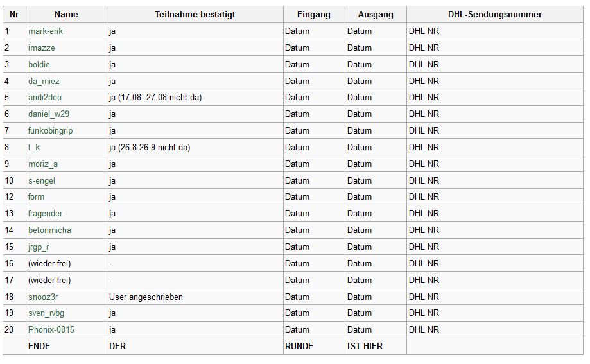The height and width of the screenshot is (364, 590).
Task: Visit andi2doo's profile link
Action: tap(45, 98)
